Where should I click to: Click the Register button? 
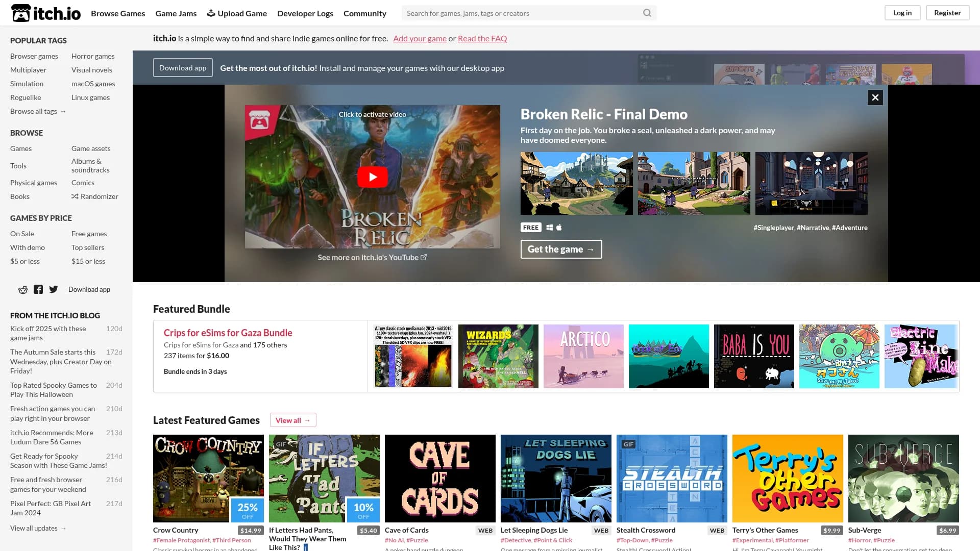point(947,13)
